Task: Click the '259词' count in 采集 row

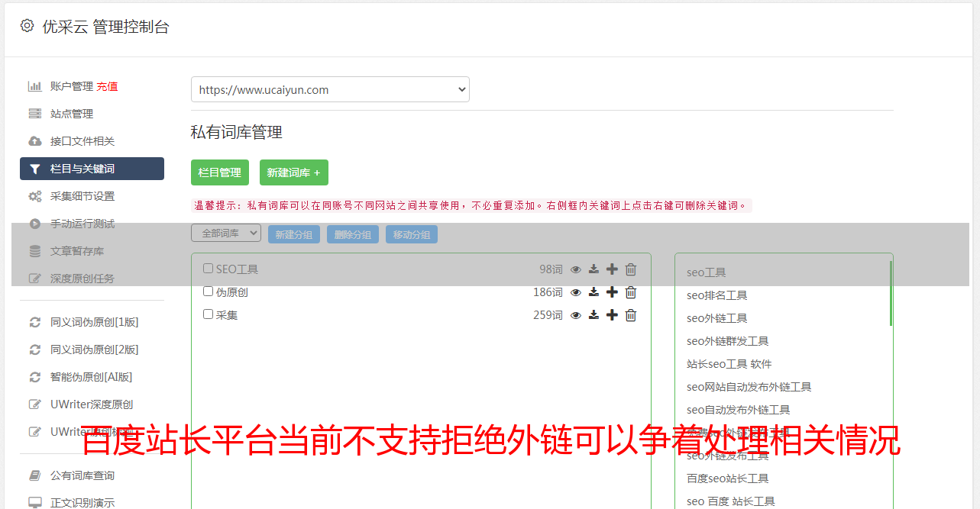Action: 548,315
